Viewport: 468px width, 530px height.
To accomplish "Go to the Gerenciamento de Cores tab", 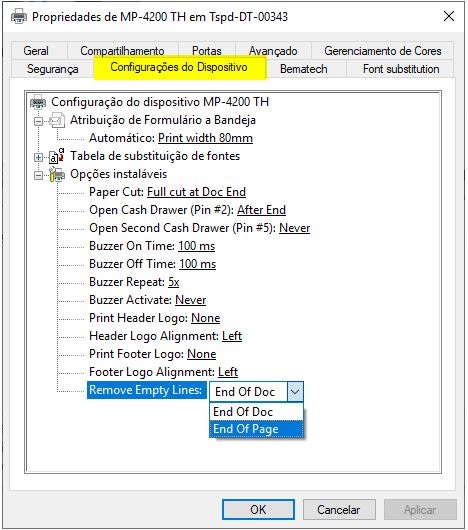I will (383, 51).
